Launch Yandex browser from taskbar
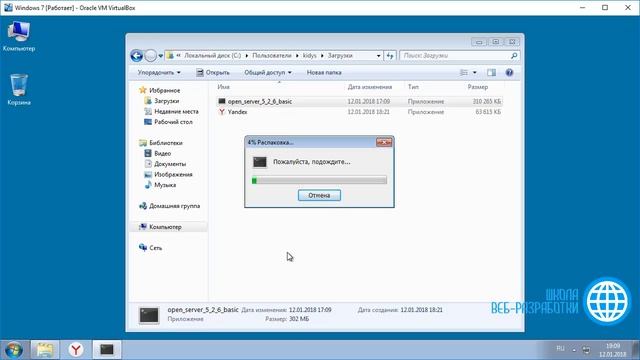 click(x=76, y=350)
